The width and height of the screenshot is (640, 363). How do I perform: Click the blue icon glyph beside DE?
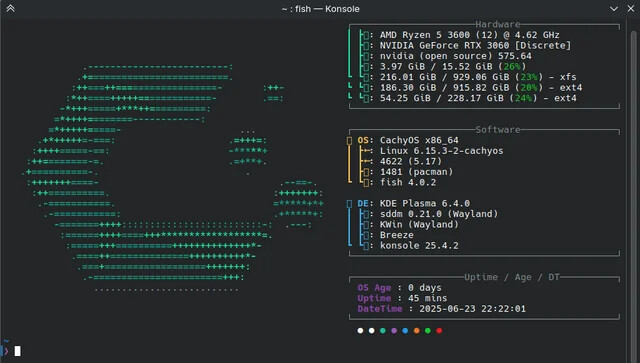(x=349, y=204)
